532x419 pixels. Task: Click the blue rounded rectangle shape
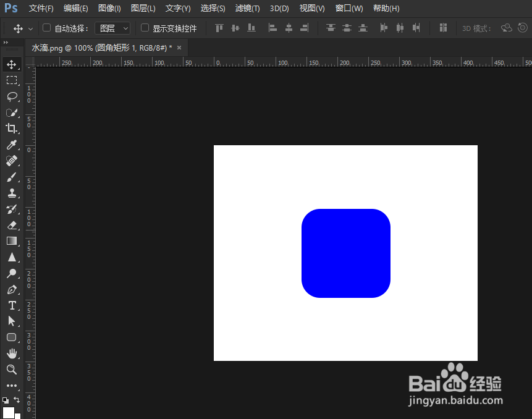pyautogui.click(x=346, y=253)
